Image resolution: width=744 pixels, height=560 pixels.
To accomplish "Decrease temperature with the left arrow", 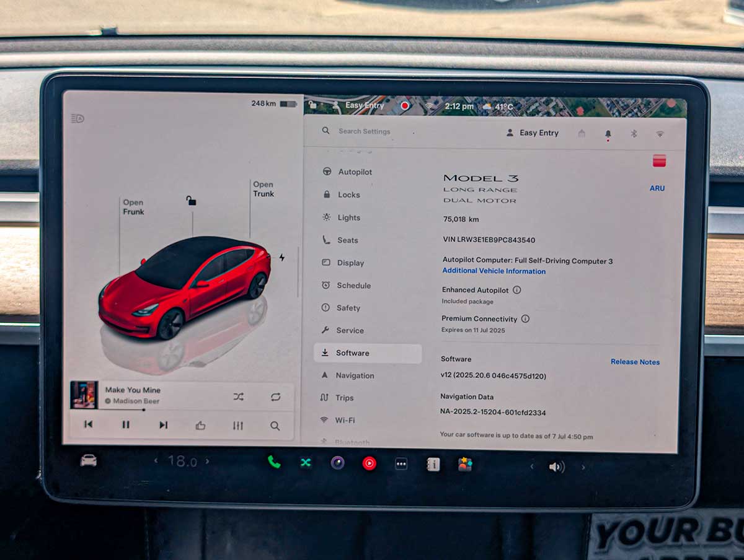I will (x=156, y=461).
